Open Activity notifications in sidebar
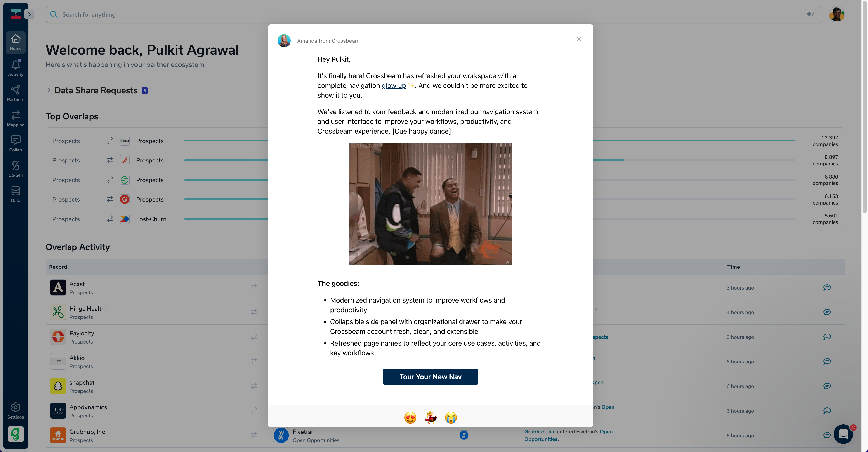Image resolution: width=868 pixels, height=452 pixels. [x=16, y=68]
